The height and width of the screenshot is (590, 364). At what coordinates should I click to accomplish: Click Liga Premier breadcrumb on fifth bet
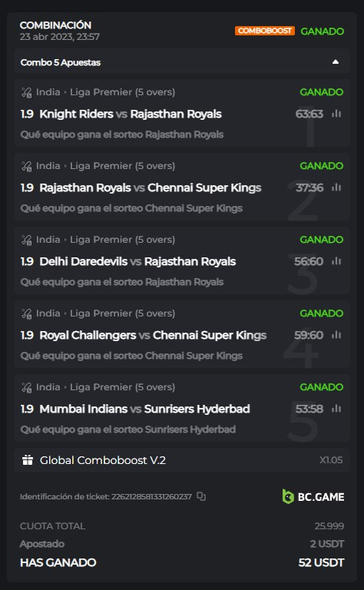pyautogui.click(x=122, y=387)
